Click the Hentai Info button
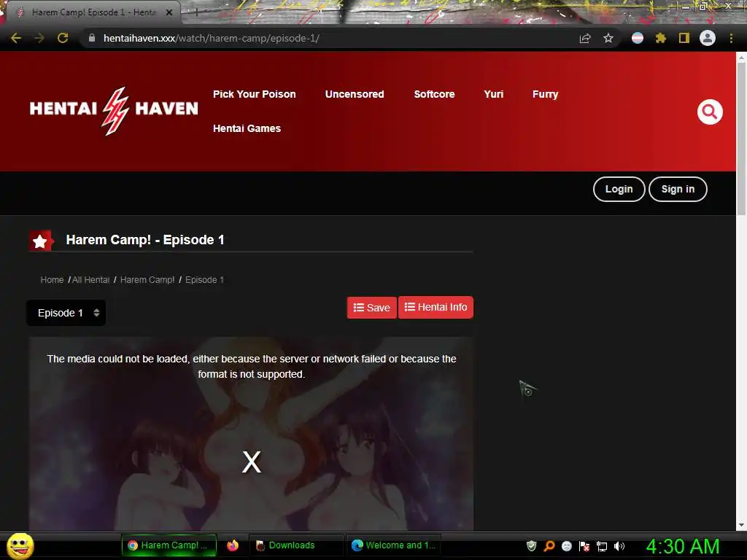Screen dimensions: 747x560 (436, 307)
